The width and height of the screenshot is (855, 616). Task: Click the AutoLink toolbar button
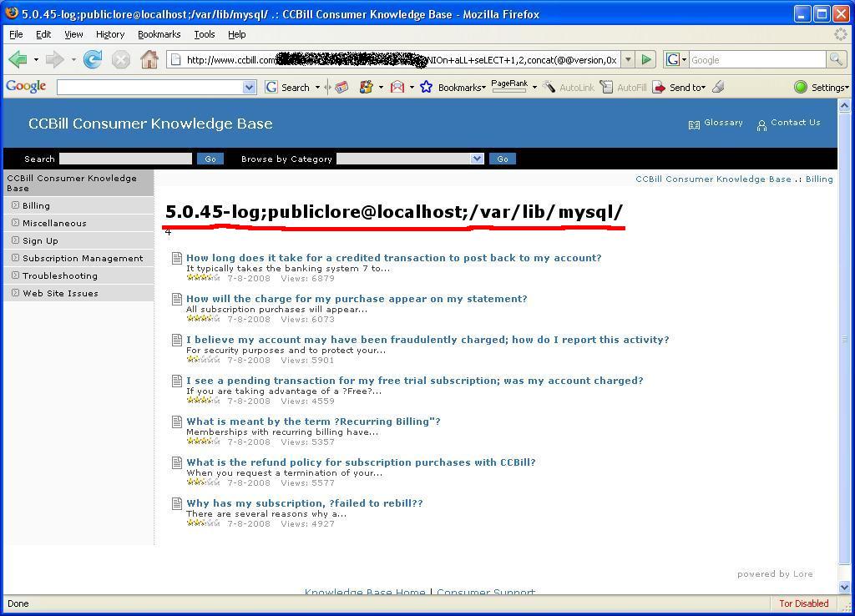[x=568, y=87]
